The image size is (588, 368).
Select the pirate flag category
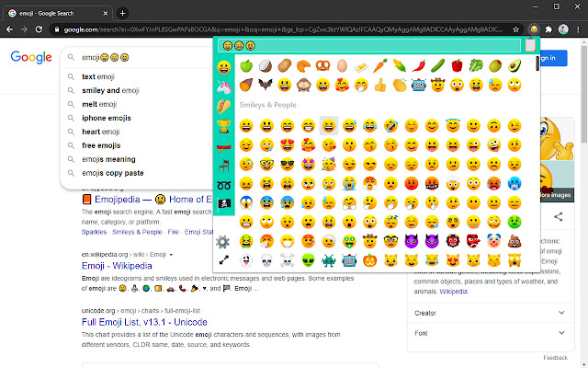pos(224,204)
